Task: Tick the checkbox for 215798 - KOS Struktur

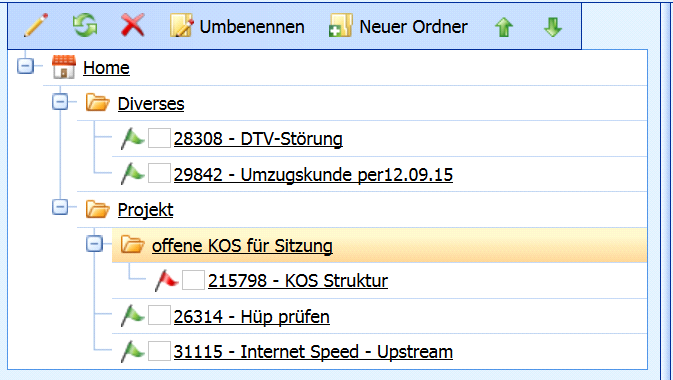Action: 193,280
